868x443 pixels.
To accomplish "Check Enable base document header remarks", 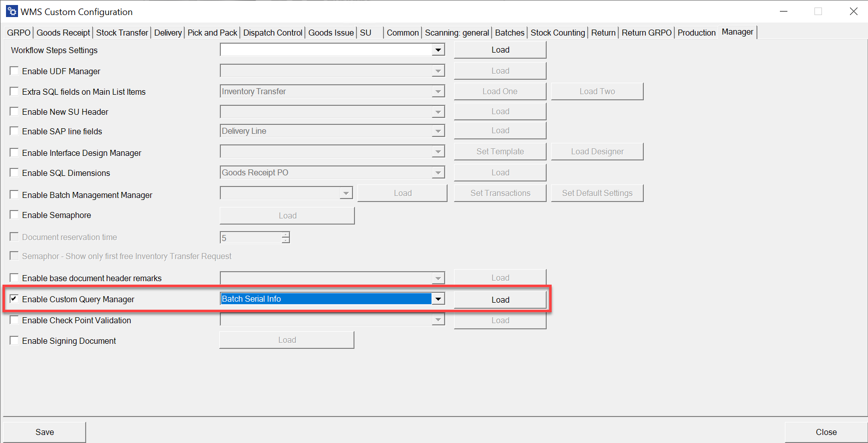I will [14, 278].
